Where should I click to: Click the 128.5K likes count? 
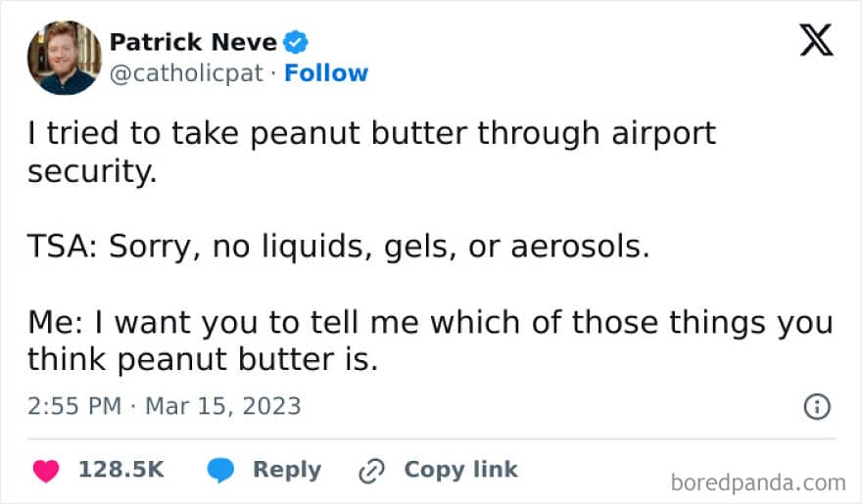click(x=121, y=470)
